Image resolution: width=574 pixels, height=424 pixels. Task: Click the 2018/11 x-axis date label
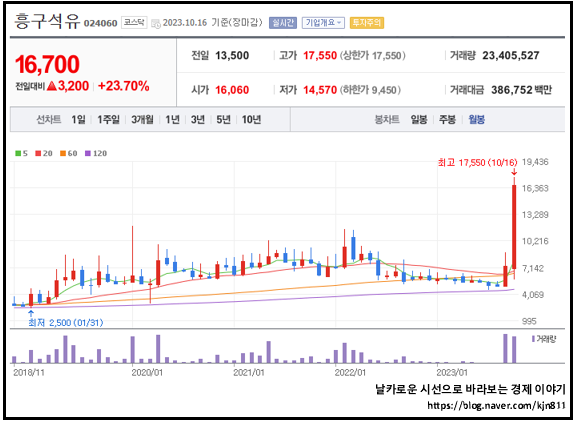pos(29,372)
